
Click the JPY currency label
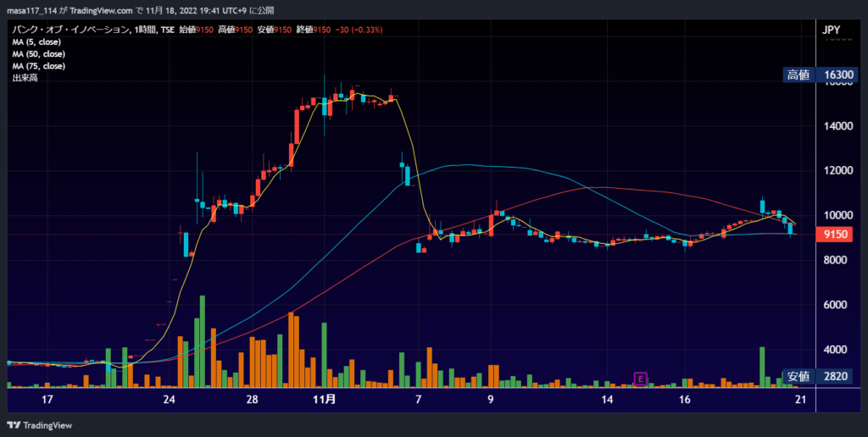[x=831, y=30]
